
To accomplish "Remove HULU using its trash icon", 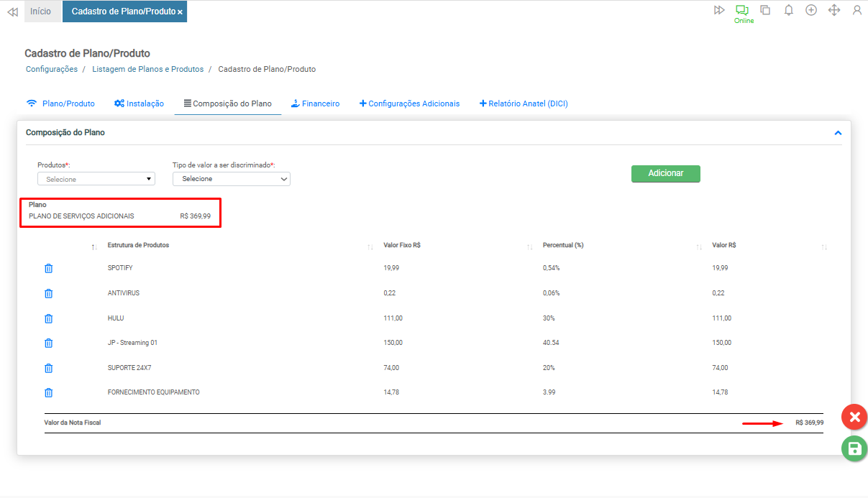I will (x=49, y=318).
